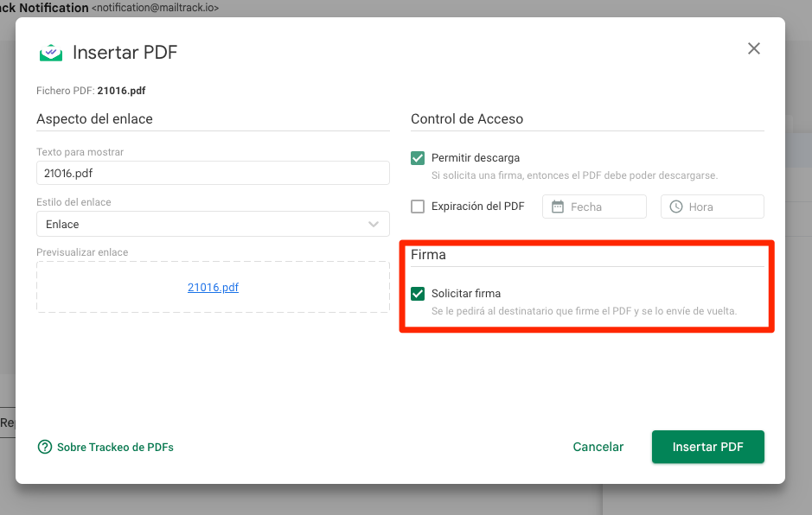This screenshot has width=812, height=515.
Task: Click the question mark help icon
Action: tap(45, 447)
